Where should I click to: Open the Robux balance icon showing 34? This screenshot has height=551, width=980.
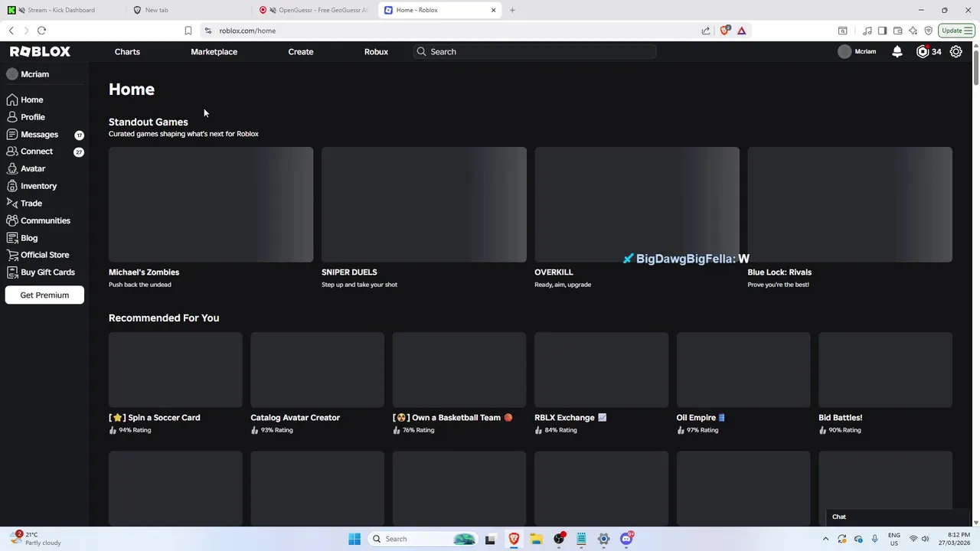coord(923,51)
